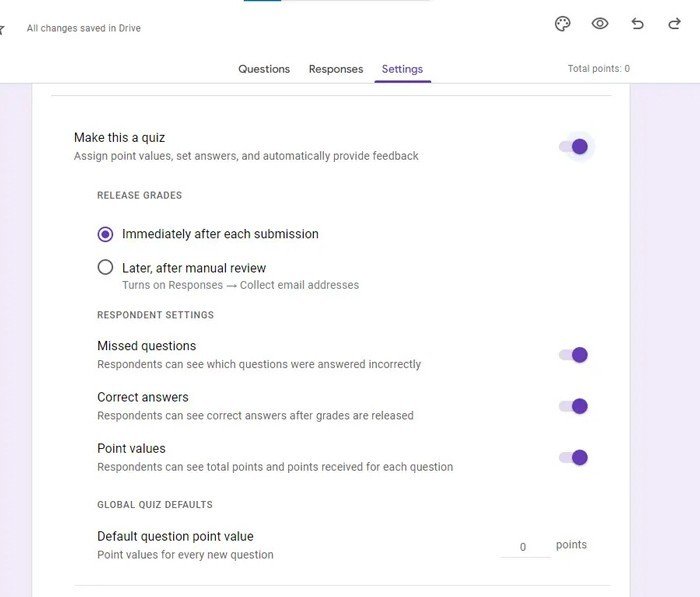
Task: Click the default question point value field
Action: (x=523, y=547)
